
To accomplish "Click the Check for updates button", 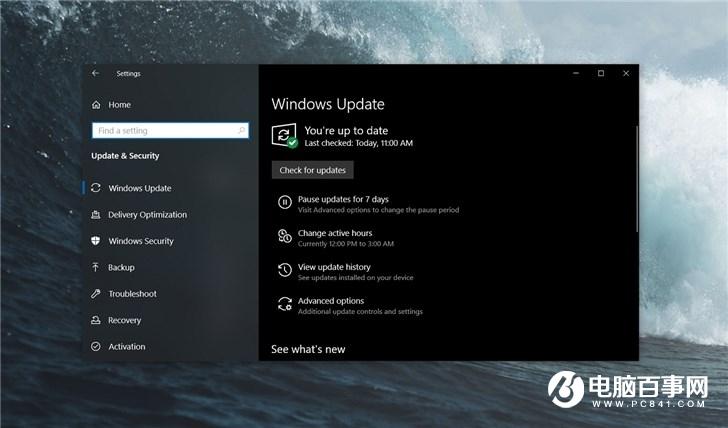I will point(312,170).
